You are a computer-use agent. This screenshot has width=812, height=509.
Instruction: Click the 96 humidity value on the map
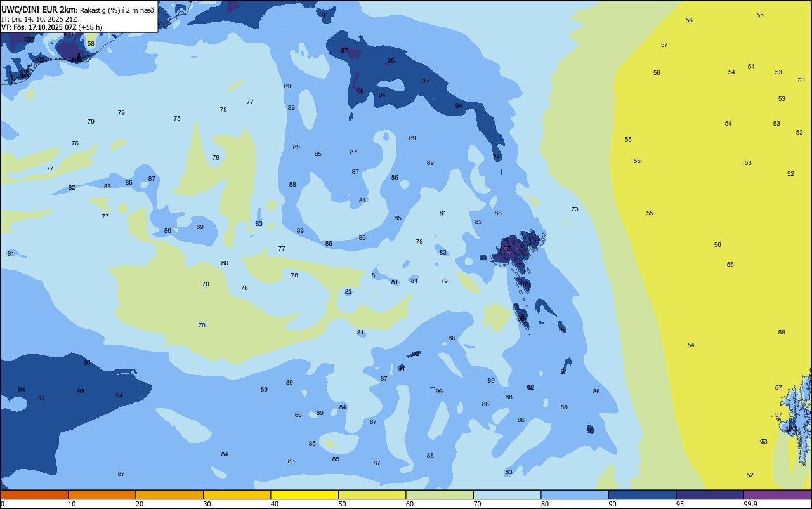click(x=360, y=91)
